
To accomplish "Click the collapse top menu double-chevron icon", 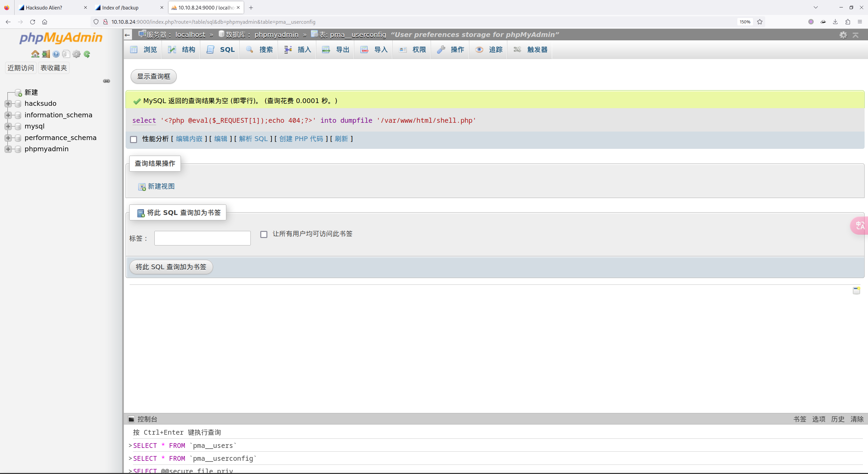I will point(856,35).
